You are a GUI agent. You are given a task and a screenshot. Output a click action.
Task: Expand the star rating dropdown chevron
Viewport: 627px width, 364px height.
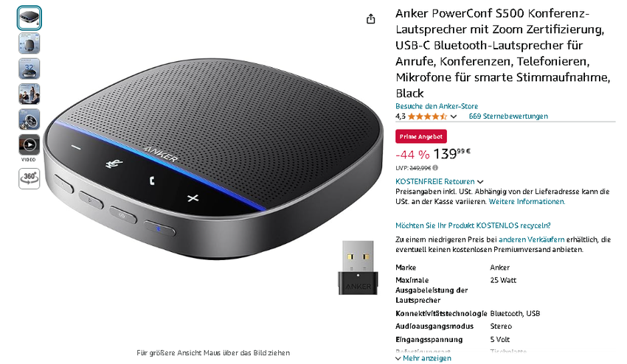[x=454, y=116]
